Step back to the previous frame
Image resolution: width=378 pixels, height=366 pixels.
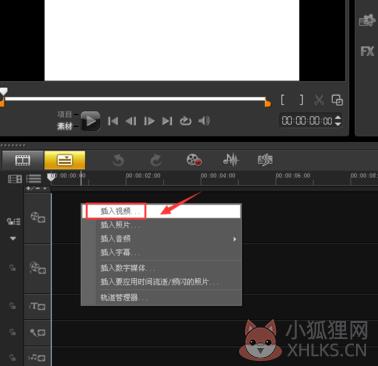tap(131, 121)
